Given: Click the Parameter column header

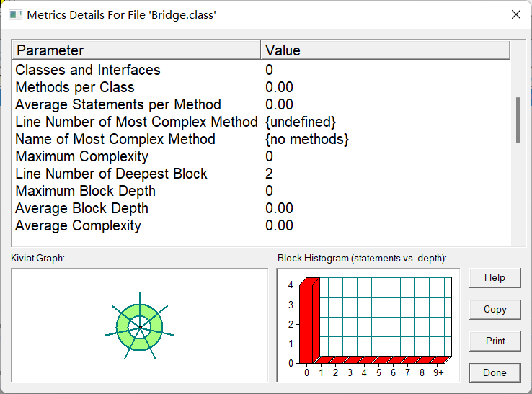Looking at the screenshot, I should (x=137, y=50).
